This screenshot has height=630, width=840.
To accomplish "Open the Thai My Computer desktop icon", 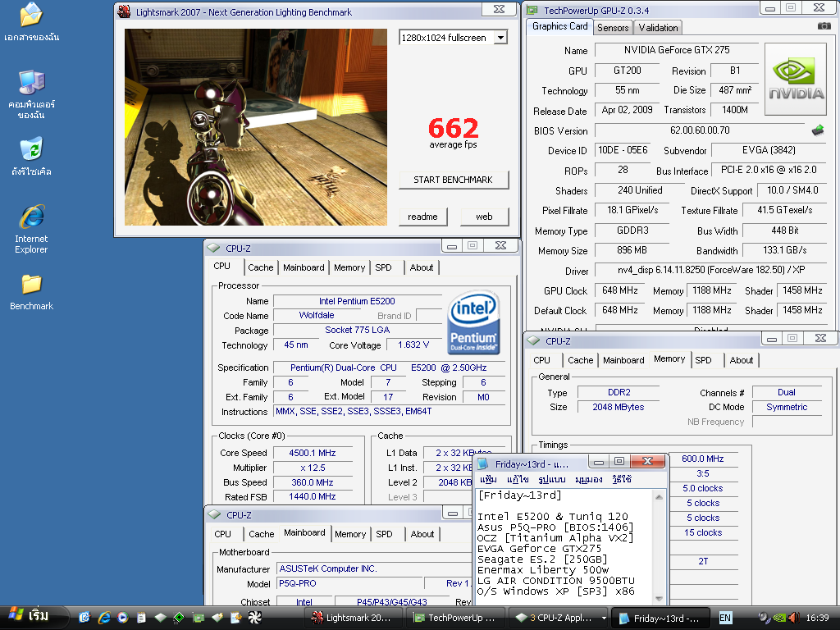I will pos(31,94).
